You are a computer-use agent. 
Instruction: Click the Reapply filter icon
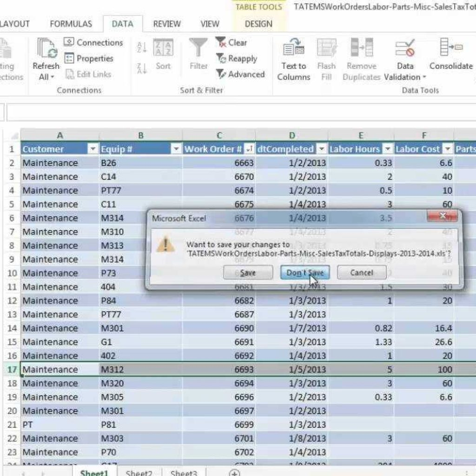(x=221, y=59)
